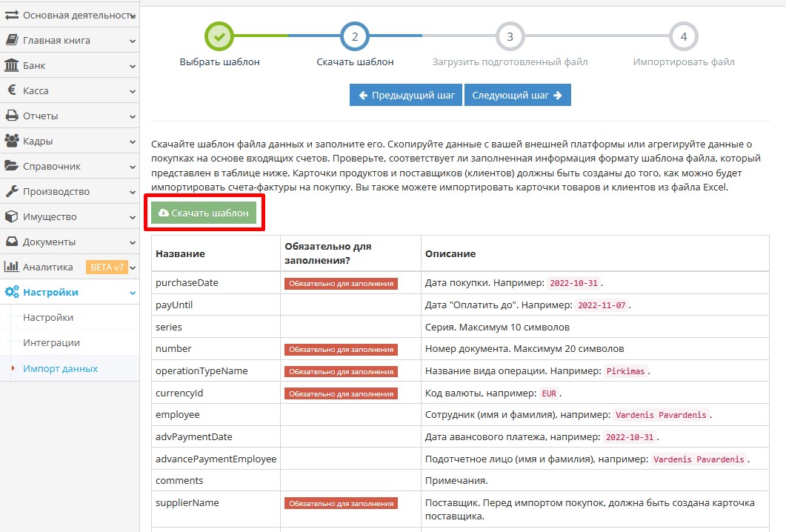The width and height of the screenshot is (786, 532).
Task: Open Интеграции submenu item
Action: (51, 343)
